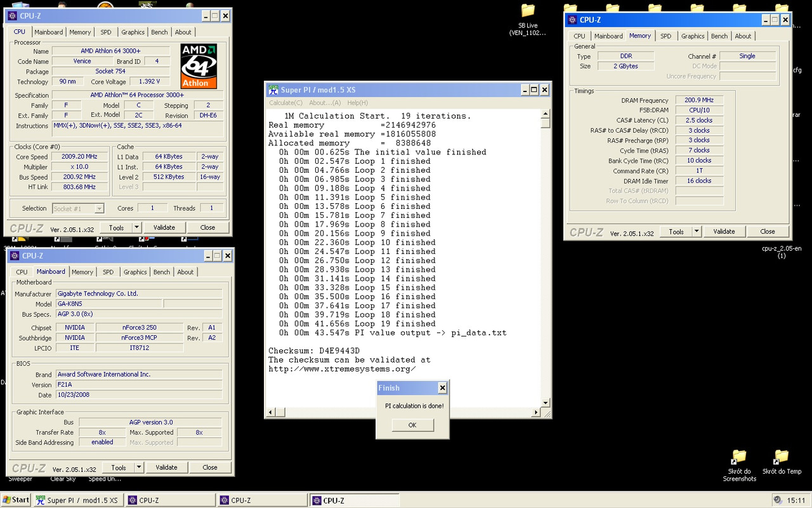
Task: Click the Chipset value 'nForce3 250'
Action: pyautogui.click(x=140, y=328)
